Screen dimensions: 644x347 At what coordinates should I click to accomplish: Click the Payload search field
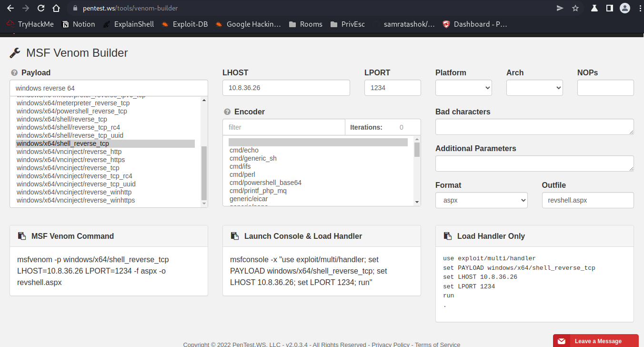click(109, 88)
